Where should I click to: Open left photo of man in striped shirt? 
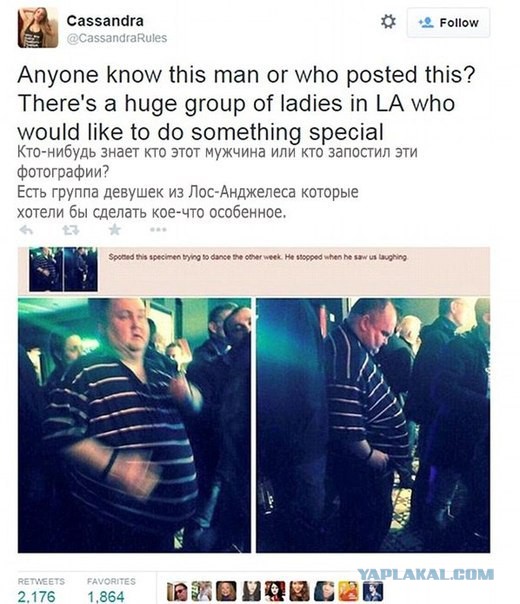134,425
